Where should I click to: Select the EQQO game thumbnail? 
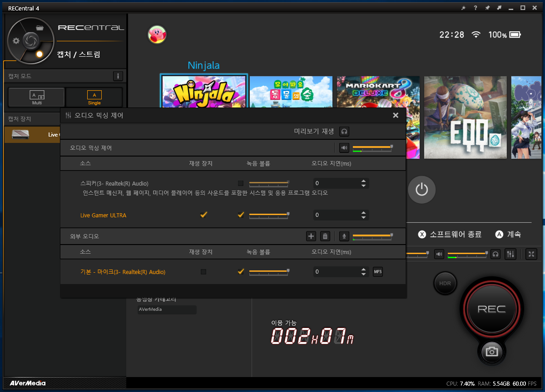coord(465,117)
